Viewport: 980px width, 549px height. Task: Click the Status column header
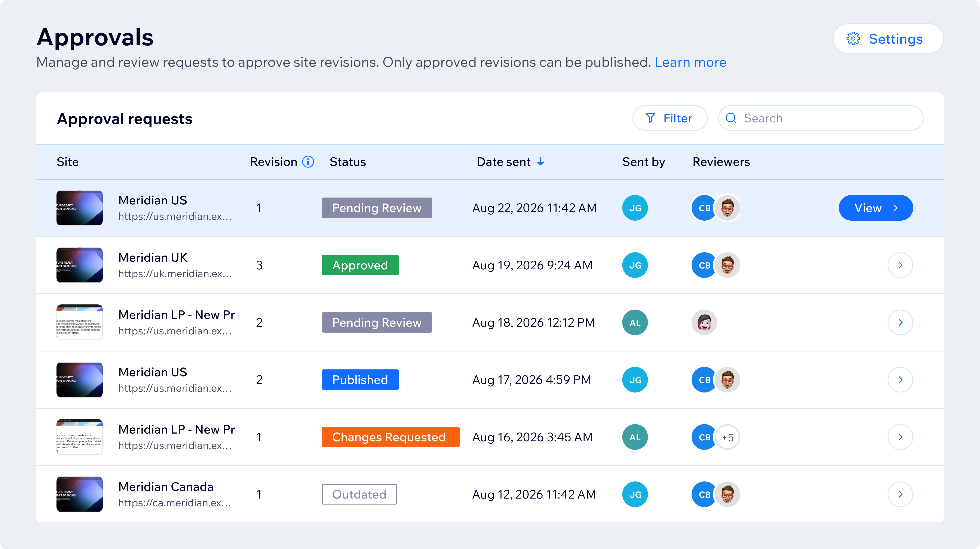tap(348, 162)
